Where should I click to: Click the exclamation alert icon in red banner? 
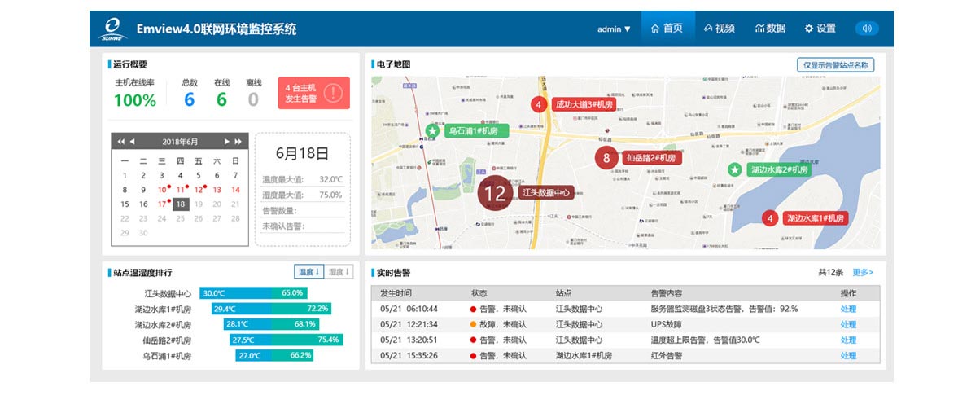pos(333,93)
